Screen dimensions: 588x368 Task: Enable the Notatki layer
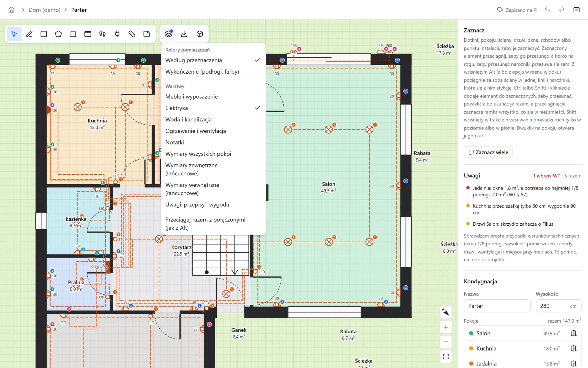[x=213, y=142]
